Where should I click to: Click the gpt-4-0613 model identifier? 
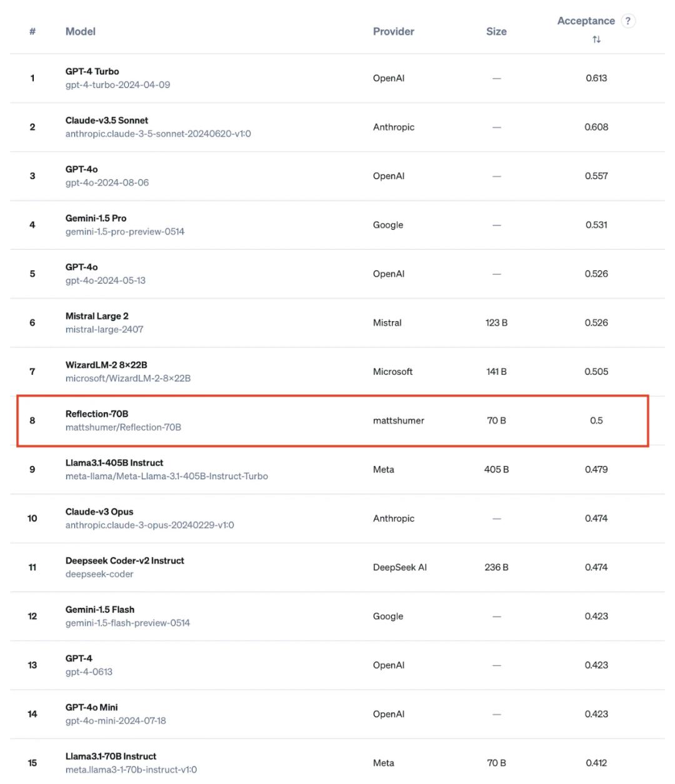[89, 672]
